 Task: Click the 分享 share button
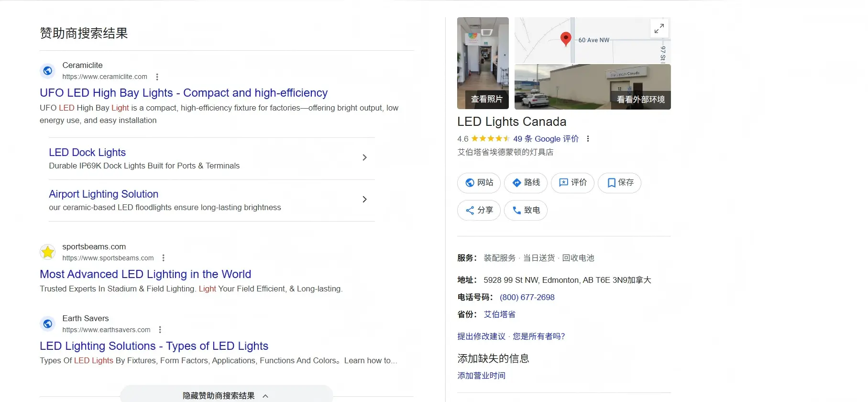tap(479, 210)
